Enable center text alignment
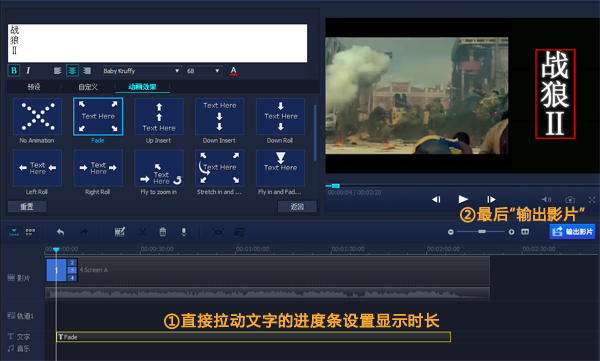Screen dimensions: 600x361 72,70
